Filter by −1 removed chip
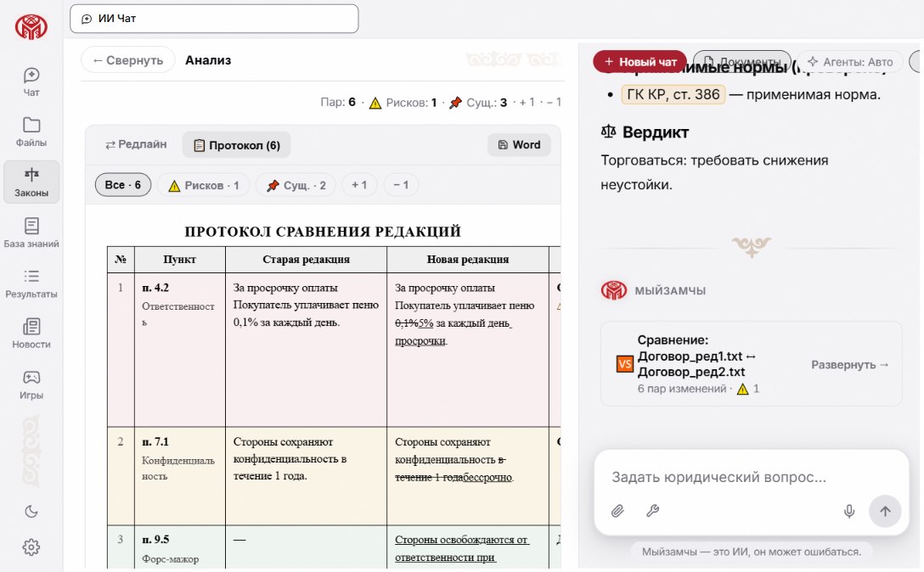 click(401, 185)
